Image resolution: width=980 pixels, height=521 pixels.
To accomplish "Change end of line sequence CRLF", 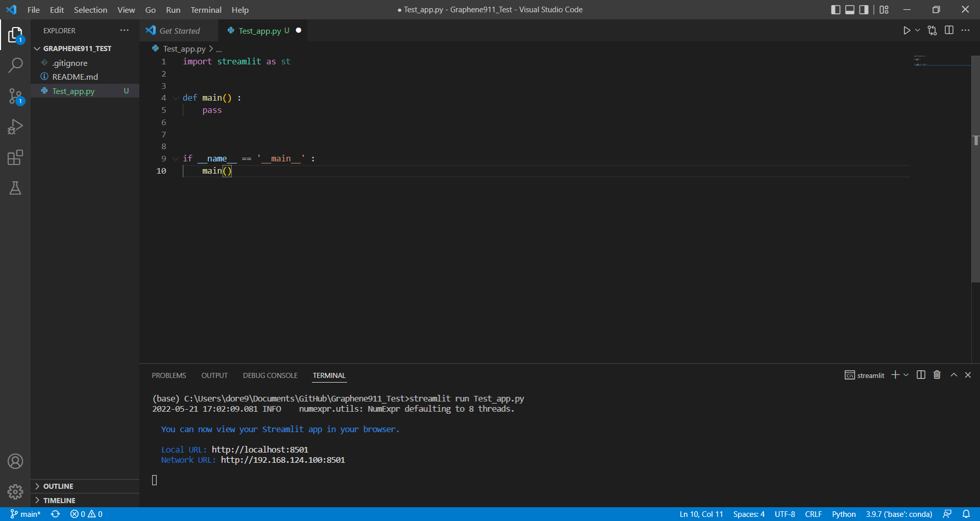I will 814,514.
